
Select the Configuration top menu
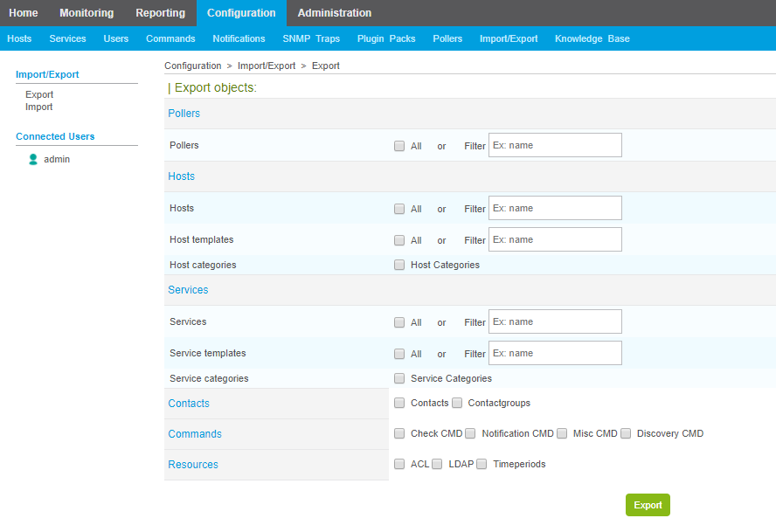[241, 13]
